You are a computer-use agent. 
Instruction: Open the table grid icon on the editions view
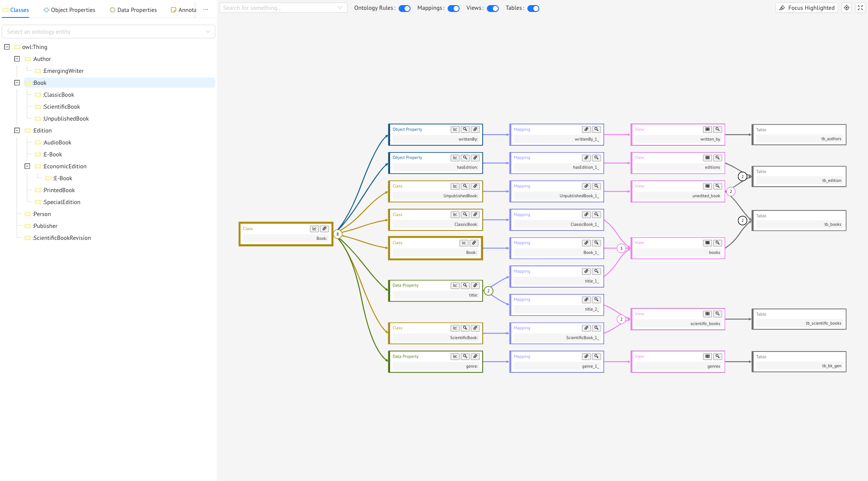(x=707, y=158)
